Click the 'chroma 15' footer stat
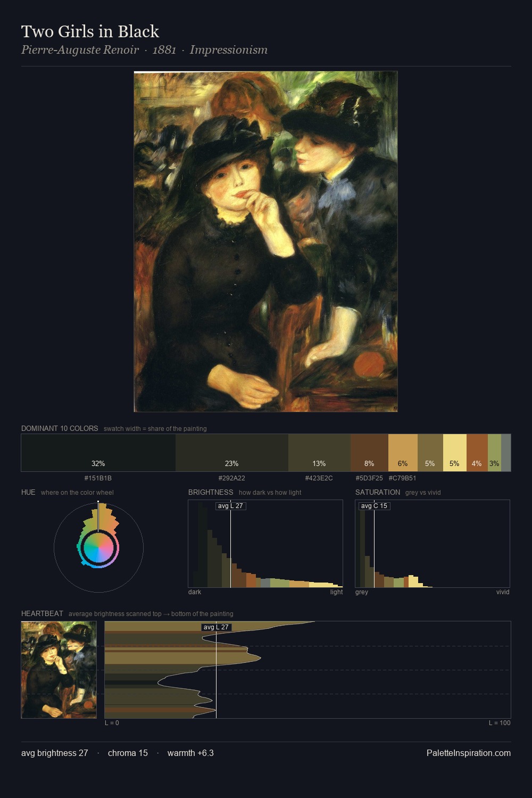Image resolution: width=532 pixels, height=798 pixels. pos(128,753)
